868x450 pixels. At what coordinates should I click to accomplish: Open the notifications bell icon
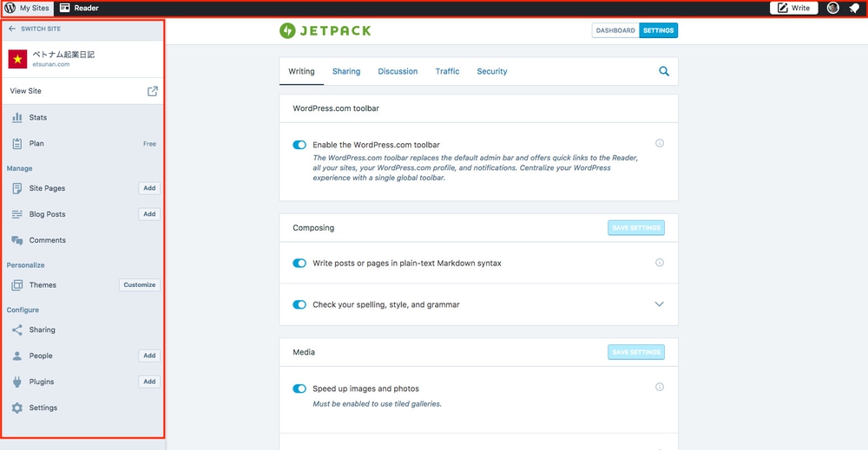(854, 9)
